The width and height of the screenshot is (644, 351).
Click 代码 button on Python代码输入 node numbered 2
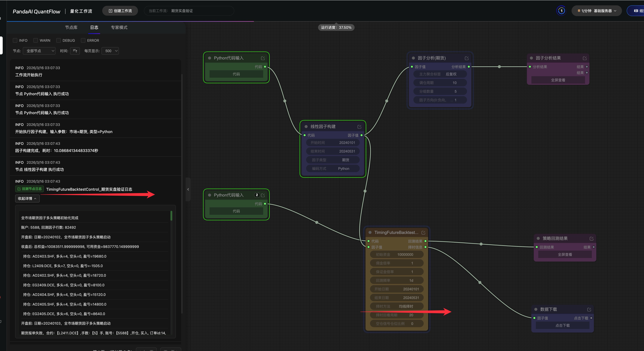[236, 211]
